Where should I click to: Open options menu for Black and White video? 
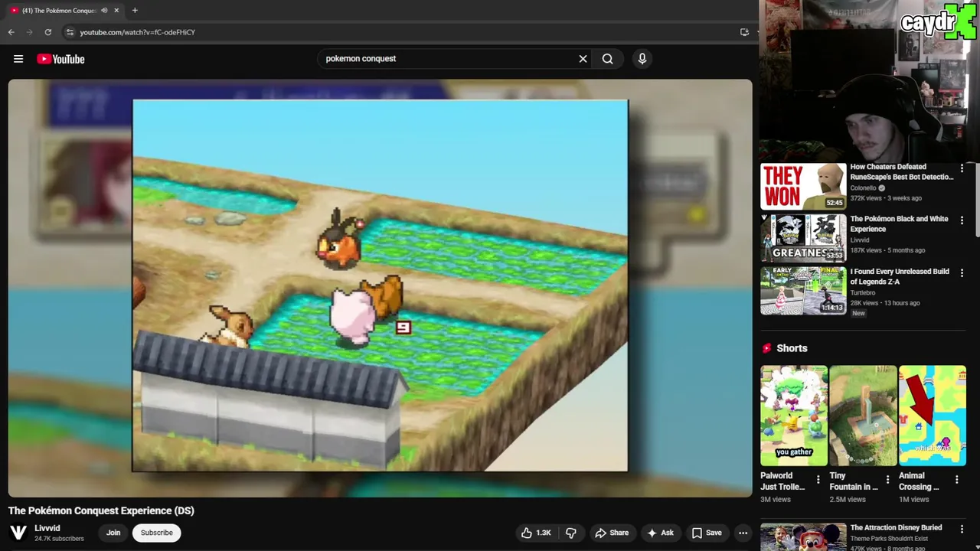click(962, 220)
